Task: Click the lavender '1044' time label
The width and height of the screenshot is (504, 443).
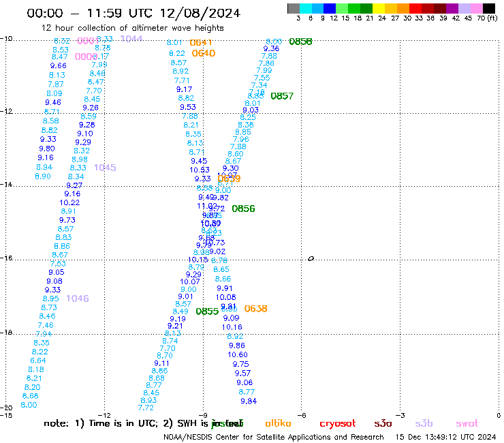Action: [131, 39]
